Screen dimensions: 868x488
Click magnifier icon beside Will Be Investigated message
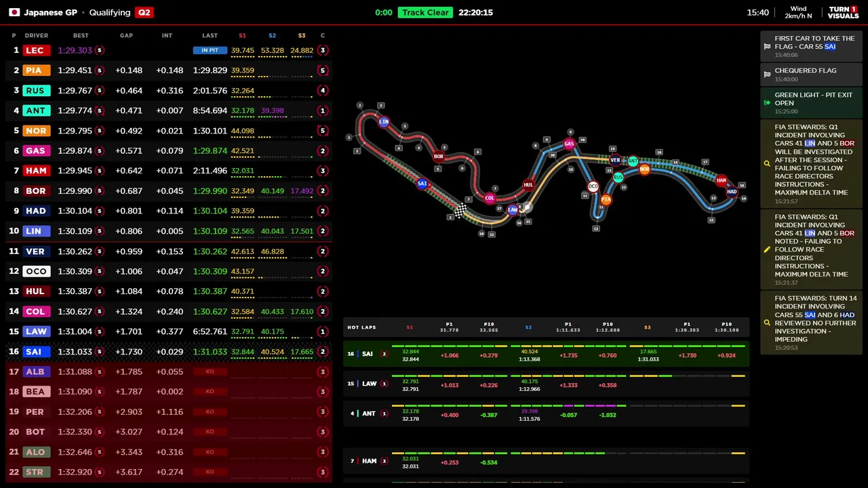[767, 163]
